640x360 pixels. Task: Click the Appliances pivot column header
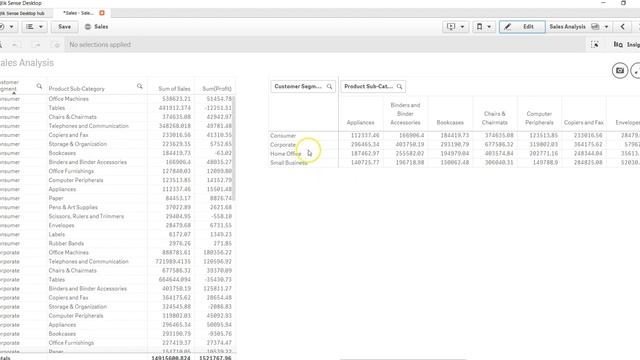click(360, 122)
